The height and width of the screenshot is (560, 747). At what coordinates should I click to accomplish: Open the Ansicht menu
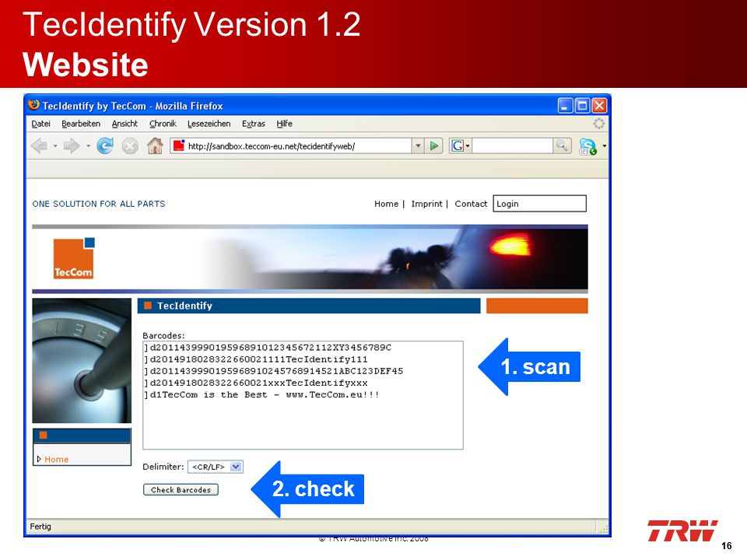click(124, 124)
